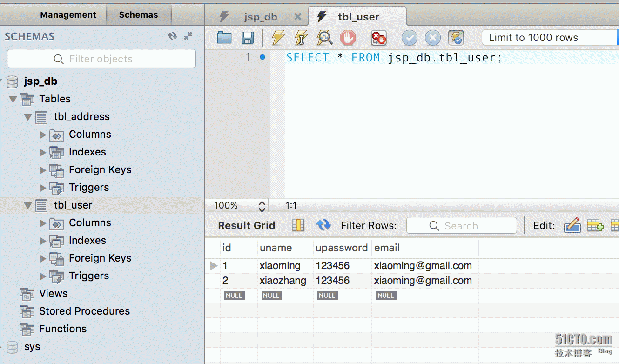Close the jsp_db tab
The height and width of the screenshot is (364, 619).
pos(298,17)
